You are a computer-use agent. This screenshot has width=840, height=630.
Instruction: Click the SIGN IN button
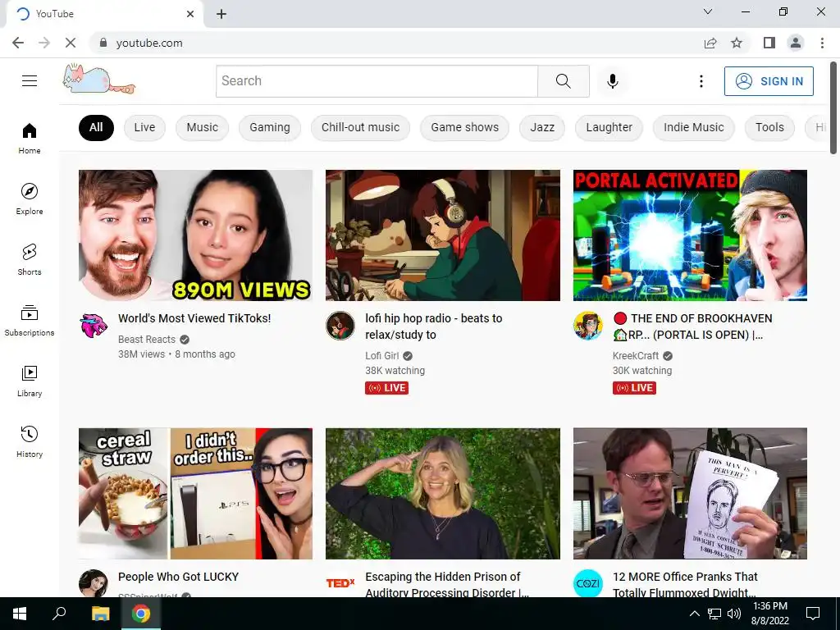[x=768, y=81]
